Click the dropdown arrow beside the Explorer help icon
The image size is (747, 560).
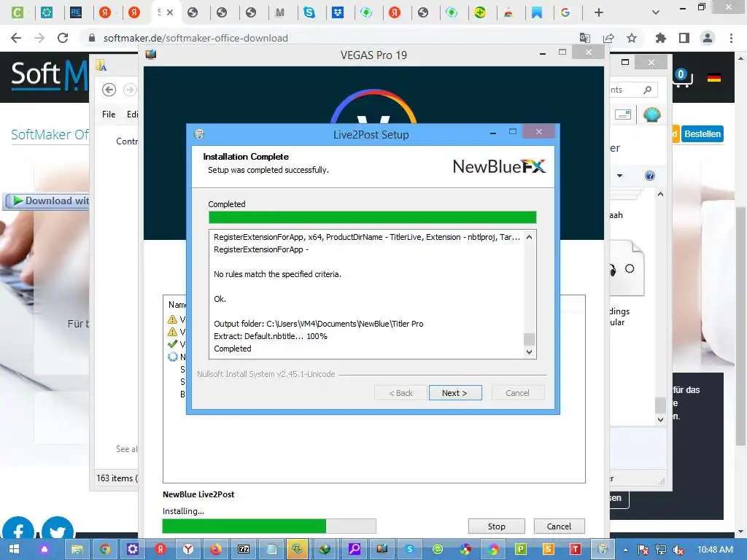[619, 176]
